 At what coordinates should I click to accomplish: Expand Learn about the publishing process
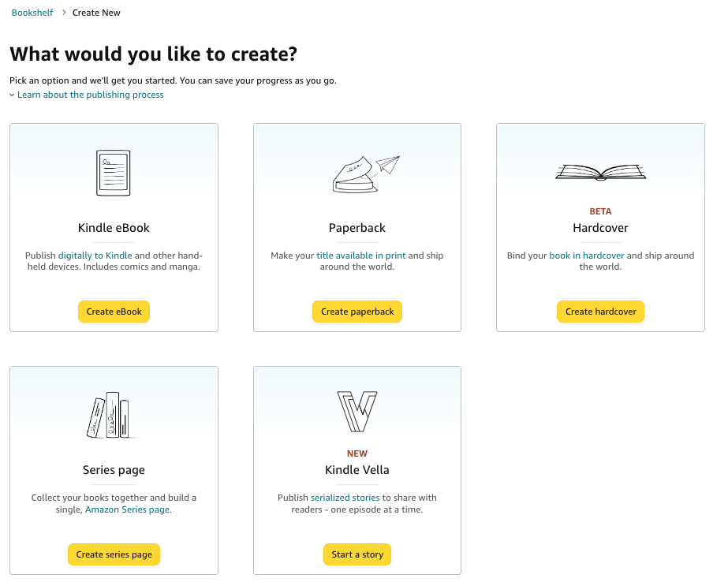point(90,95)
